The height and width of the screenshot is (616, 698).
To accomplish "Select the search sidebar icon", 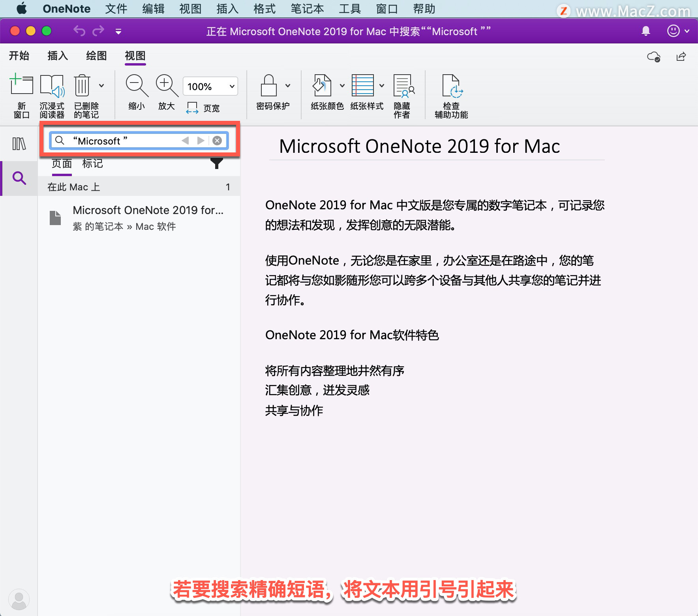I will 19,178.
